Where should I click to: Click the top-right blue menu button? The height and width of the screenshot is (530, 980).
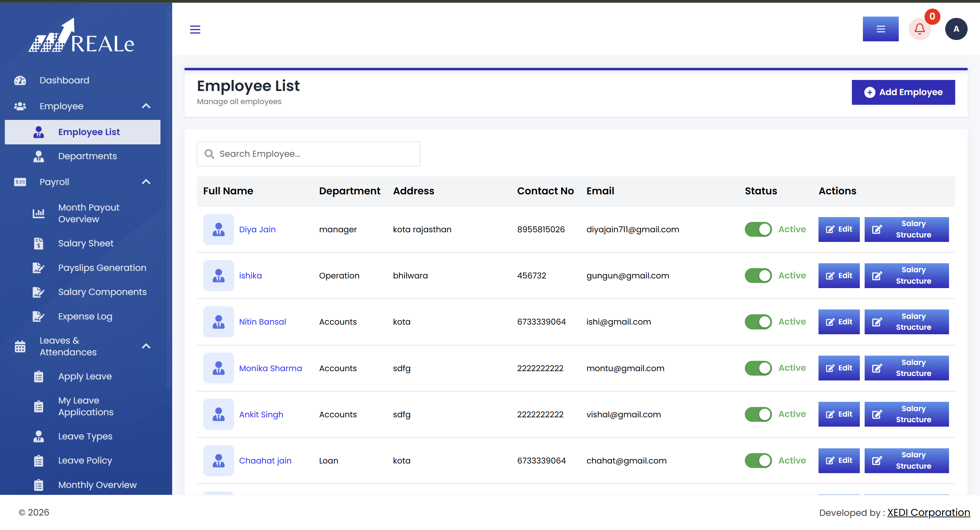[880, 29]
